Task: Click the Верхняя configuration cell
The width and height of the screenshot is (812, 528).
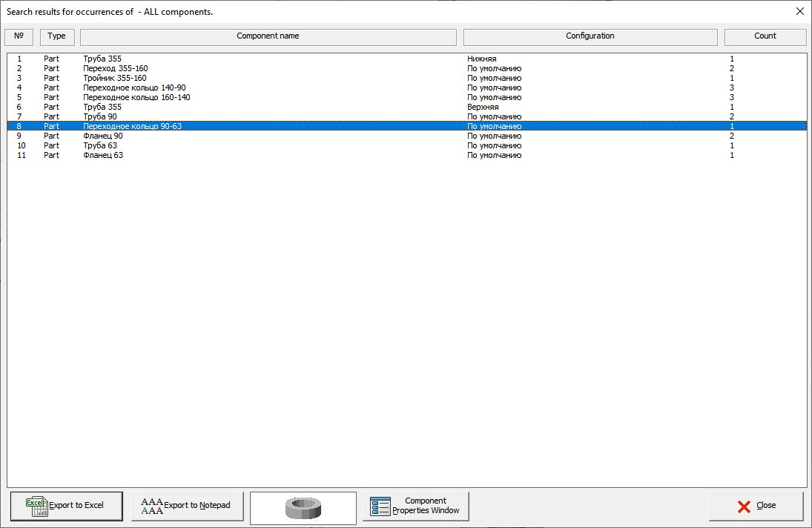Action: pos(482,107)
